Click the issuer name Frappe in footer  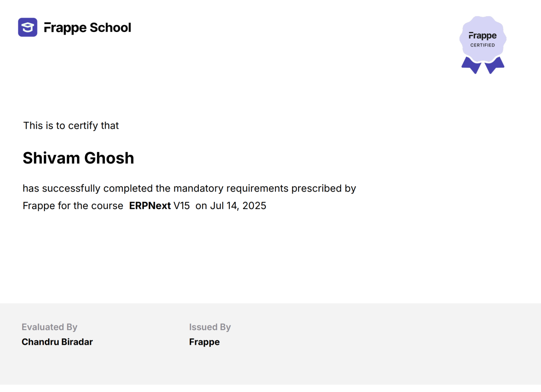click(204, 342)
